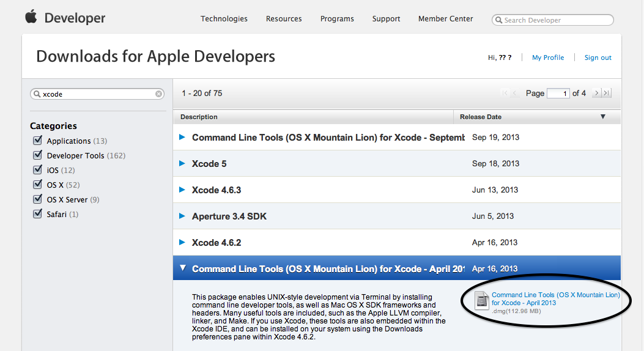Viewport: 644px width, 351px height.
Task: Expand the Xcode 4.6.3 row
Action: click(x=182, y=190)
